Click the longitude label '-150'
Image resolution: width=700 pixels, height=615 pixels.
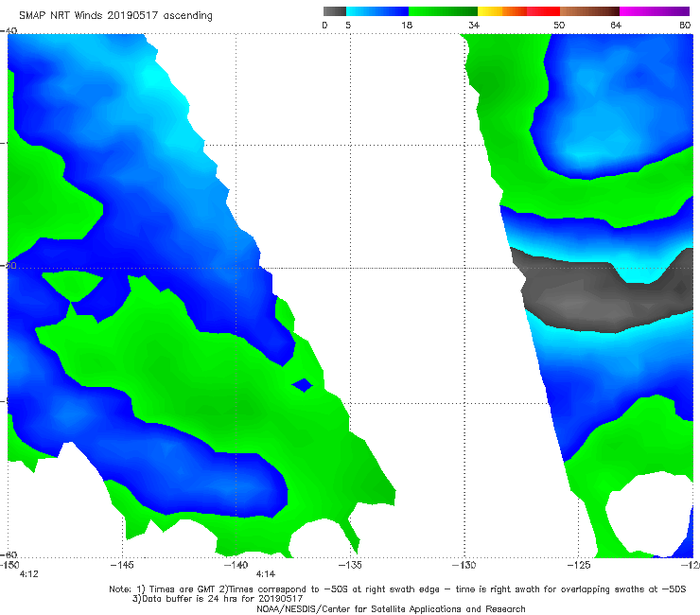(9, 565)
